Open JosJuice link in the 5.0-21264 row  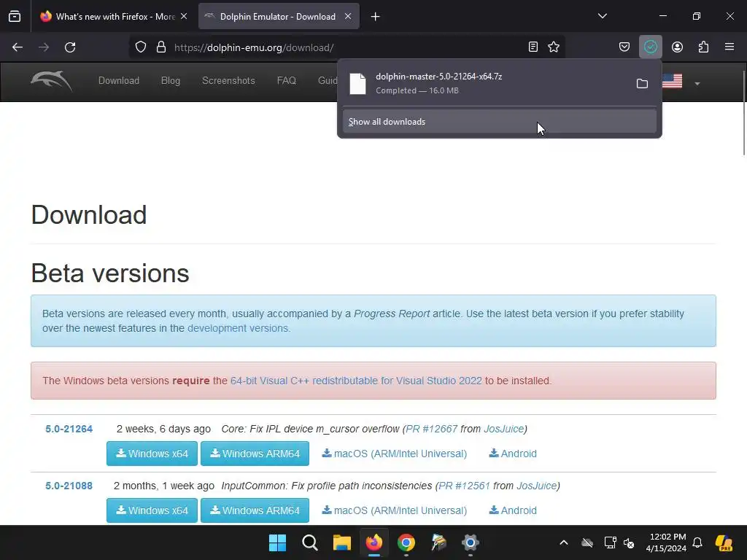(x=503, y=429)
